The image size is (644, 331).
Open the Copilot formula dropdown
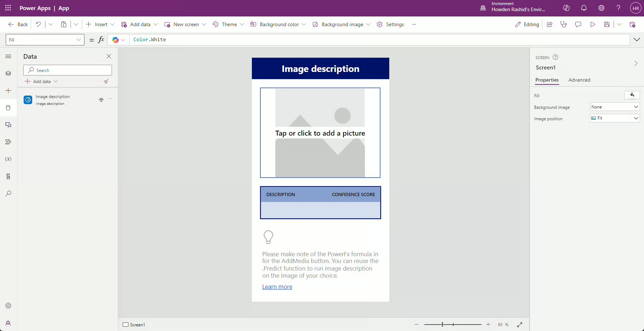pos(118,40)
